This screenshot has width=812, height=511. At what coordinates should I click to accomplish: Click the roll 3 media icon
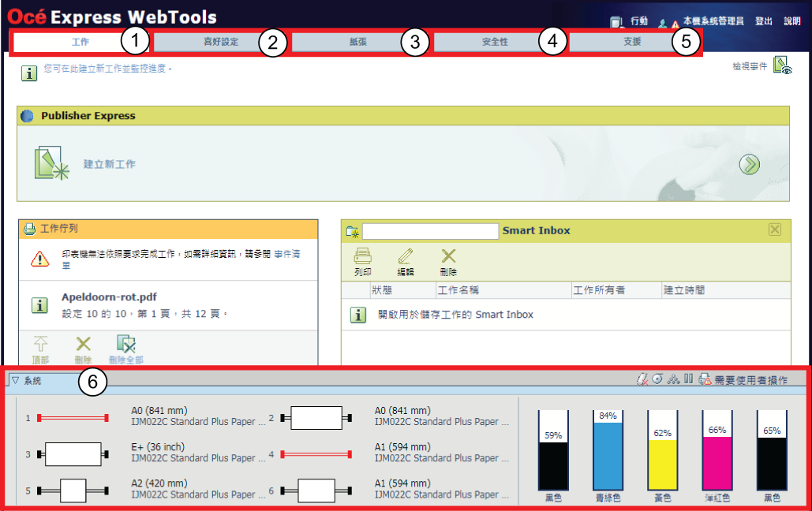click(x=73, y=454)
